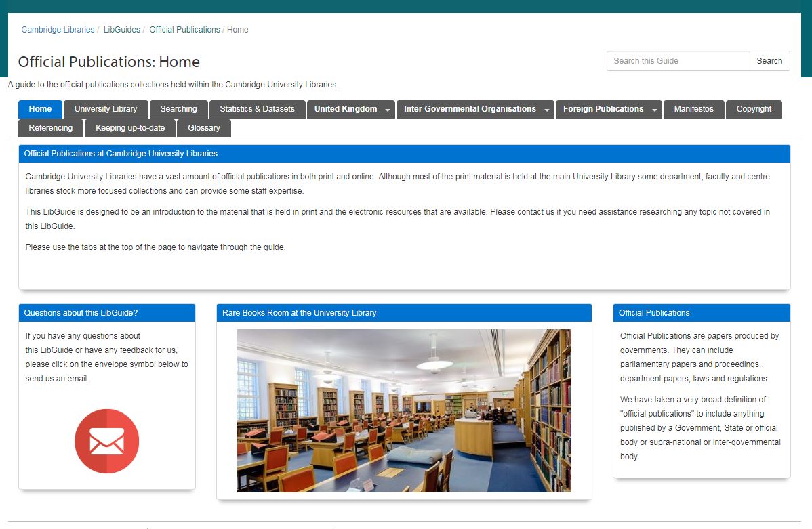Switch to the Manifestos tab
Screen dimensions: 812x529
pos(694,109)
